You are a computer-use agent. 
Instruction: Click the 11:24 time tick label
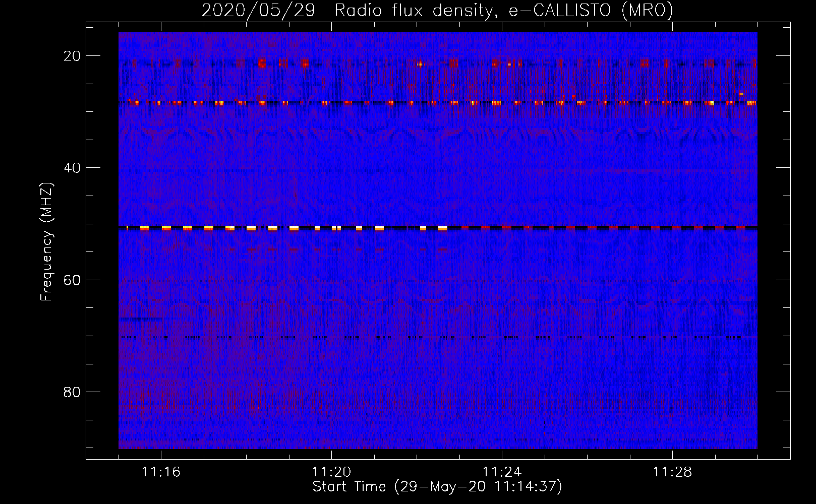click(502, 472)
